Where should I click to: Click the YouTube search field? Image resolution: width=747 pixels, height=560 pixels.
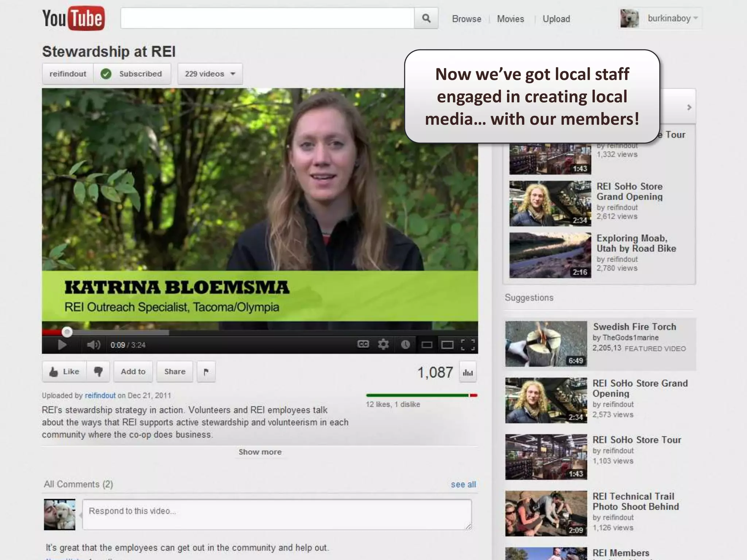tap(267, 18)
